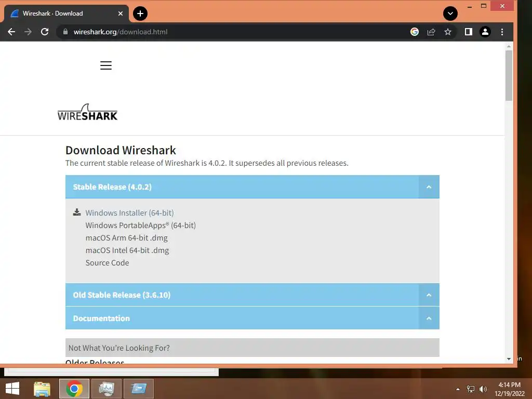Close the Wireshark Download tab

[121, 14]
